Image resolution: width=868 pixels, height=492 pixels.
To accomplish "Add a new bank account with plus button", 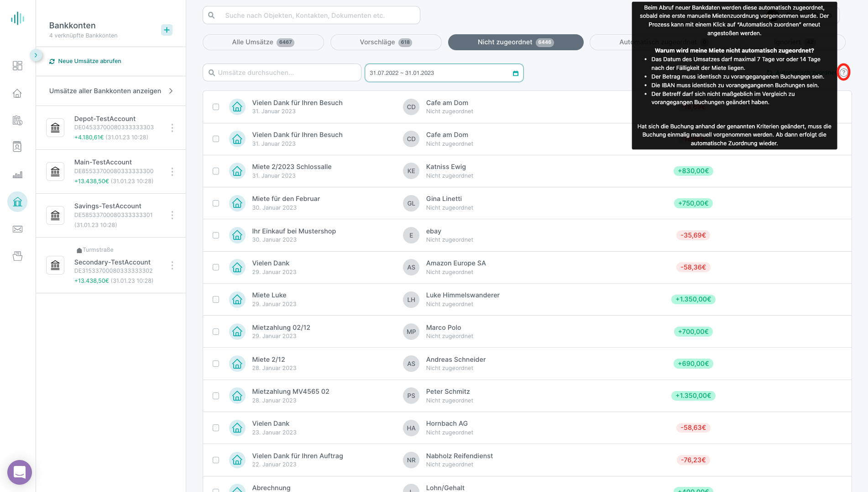I will tap(167, 30).
